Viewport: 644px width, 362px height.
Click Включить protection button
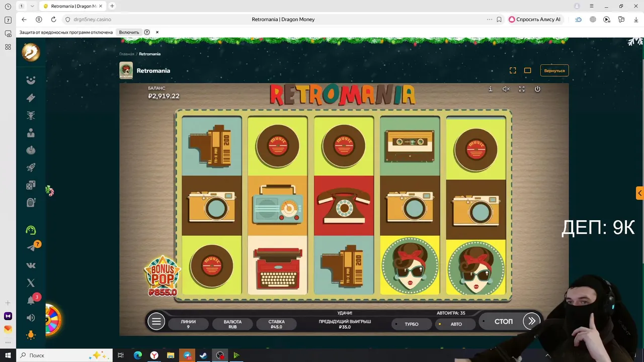[129, 32]
